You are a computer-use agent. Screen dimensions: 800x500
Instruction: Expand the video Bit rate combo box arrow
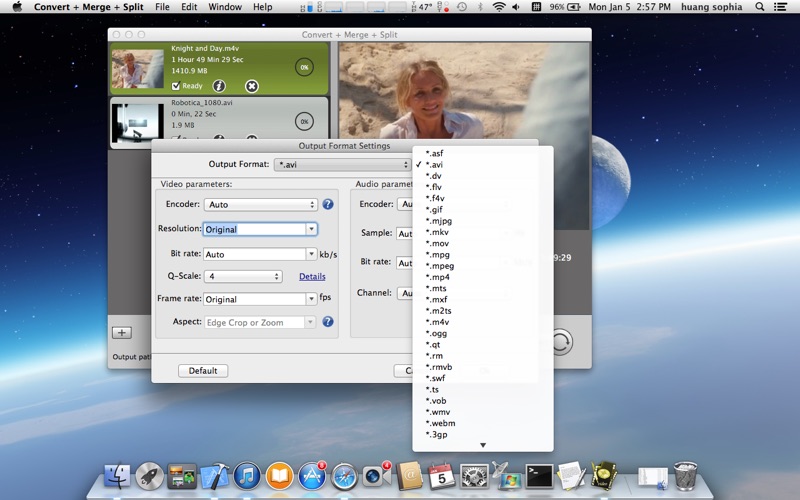pos(311,254)
